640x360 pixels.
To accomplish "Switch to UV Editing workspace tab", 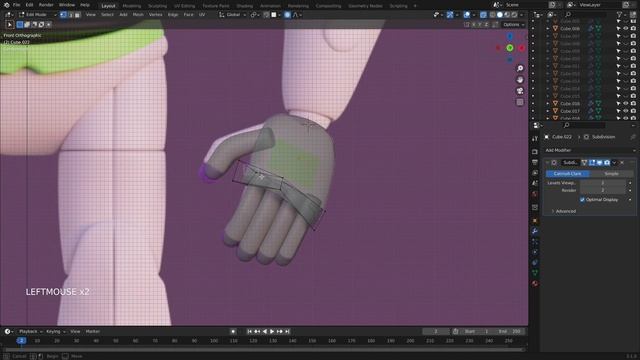I will tap(184, 6).
